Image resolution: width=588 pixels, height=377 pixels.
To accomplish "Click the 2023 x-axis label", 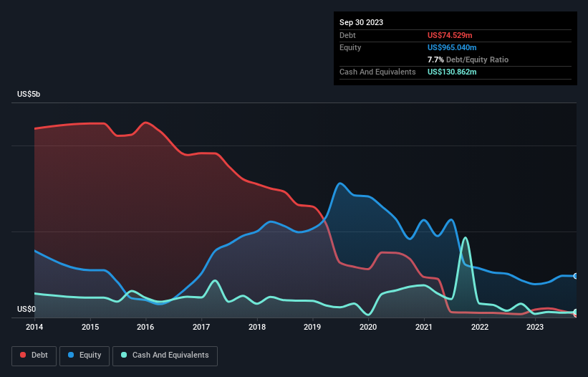I will pyautogui.click(x=535, y=327).
